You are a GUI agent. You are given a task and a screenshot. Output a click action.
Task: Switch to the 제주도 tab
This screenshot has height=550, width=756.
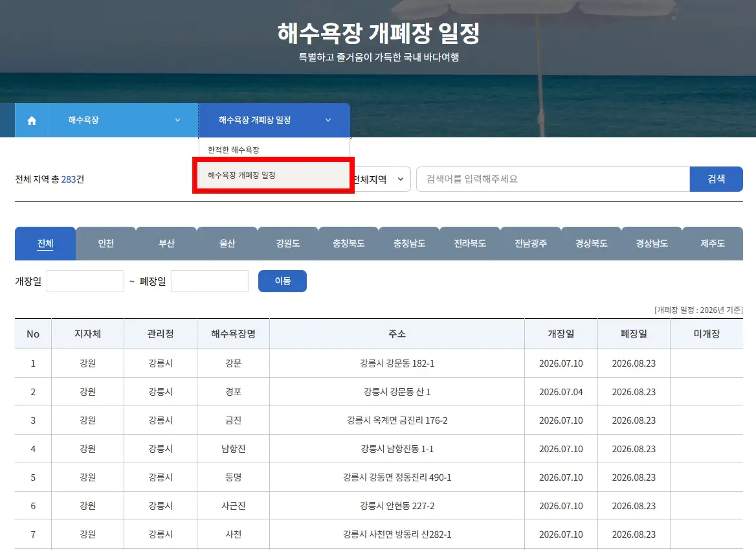(x=713, y=244)
